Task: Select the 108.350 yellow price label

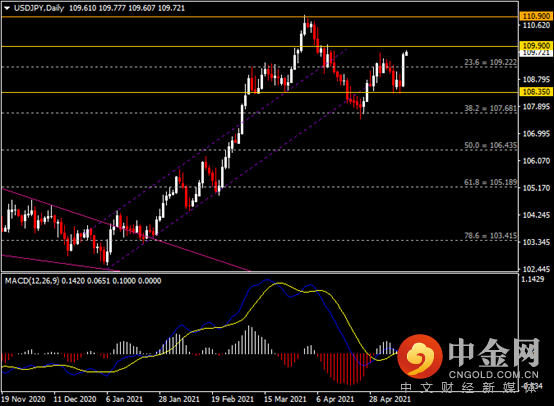Action: [536, 92]
